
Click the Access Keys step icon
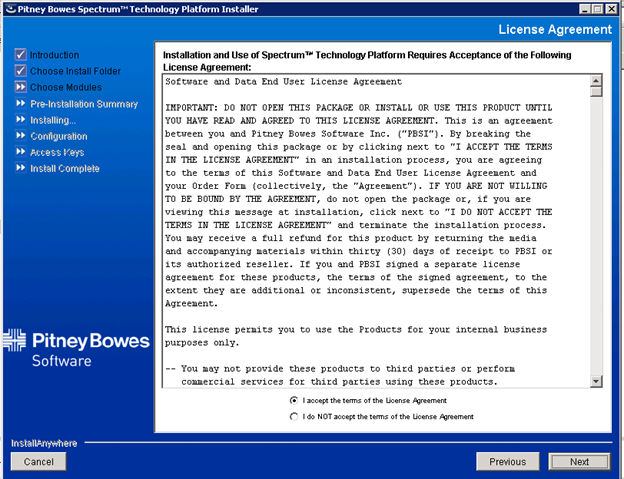[20, 152]
